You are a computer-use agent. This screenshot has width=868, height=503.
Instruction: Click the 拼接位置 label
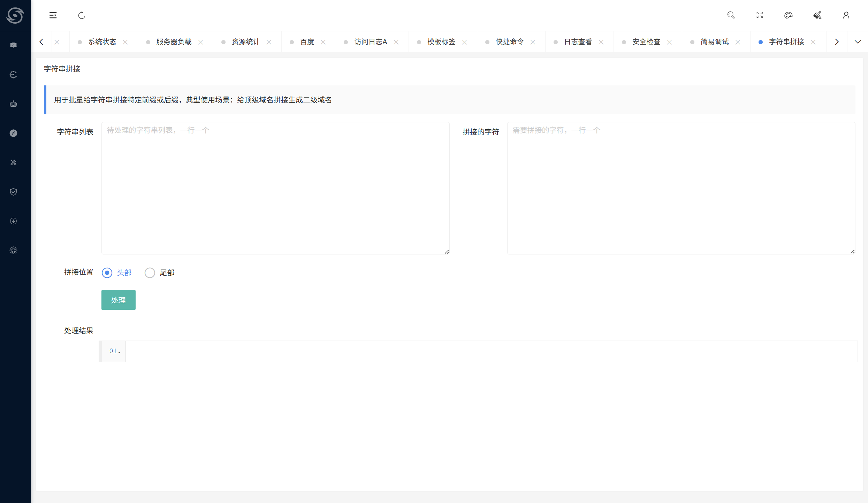tap(79, 272)
